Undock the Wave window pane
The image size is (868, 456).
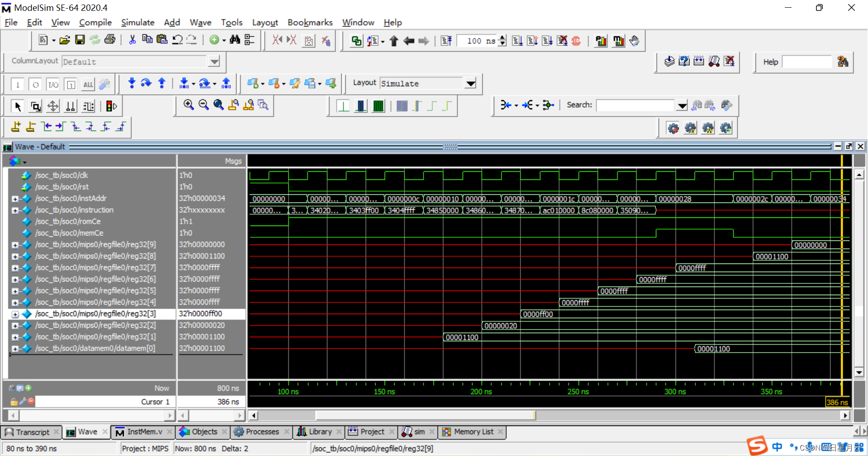point(849,146)
